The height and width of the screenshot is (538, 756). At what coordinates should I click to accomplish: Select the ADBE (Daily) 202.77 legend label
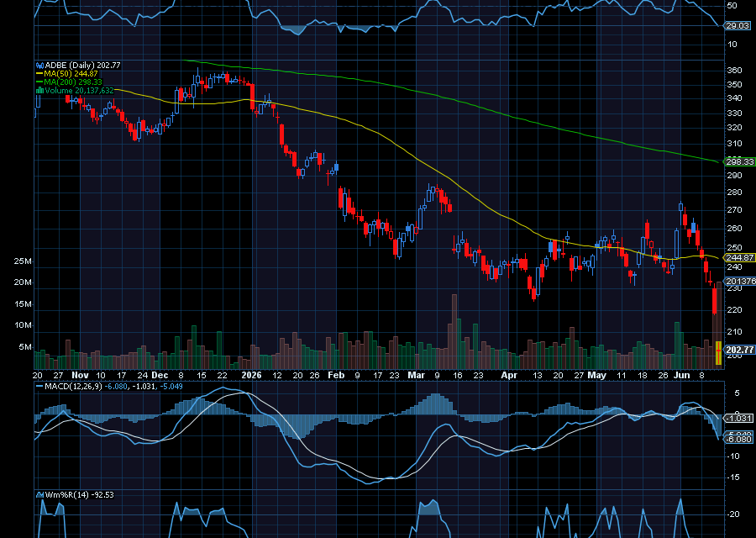coord(82,65)
